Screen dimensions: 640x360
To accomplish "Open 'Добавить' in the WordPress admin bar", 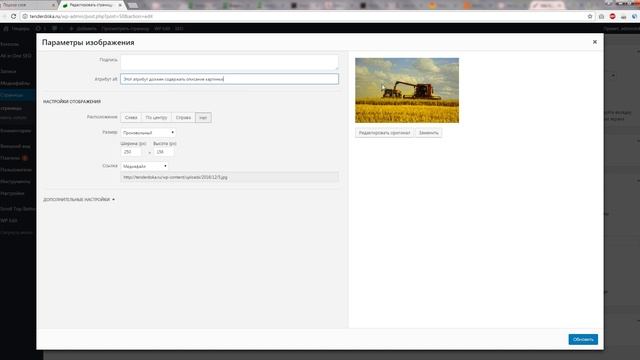I will click(83, 29).
